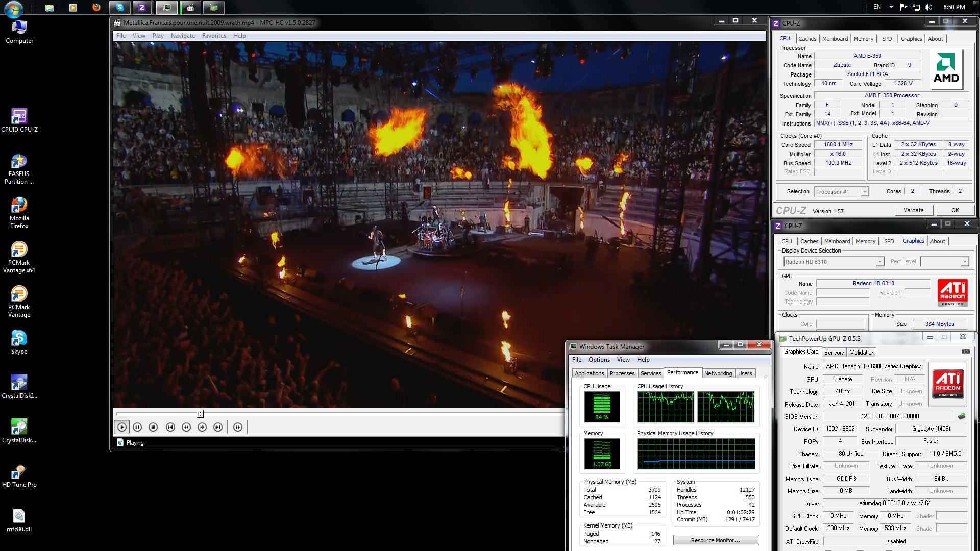
Task: Stop playback in MPC-HC
Action: 153,427
